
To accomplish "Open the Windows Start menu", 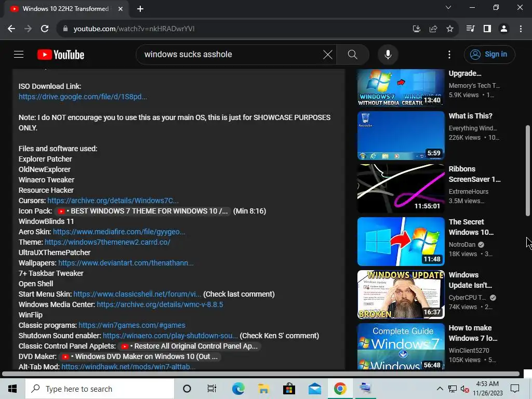I will [x=12, y=389].
